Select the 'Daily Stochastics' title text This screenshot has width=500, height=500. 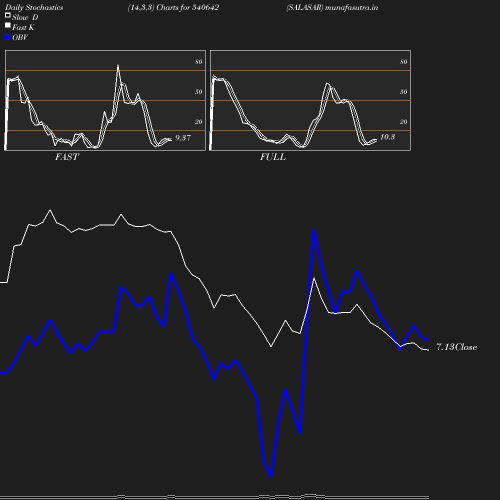(34, 8)
